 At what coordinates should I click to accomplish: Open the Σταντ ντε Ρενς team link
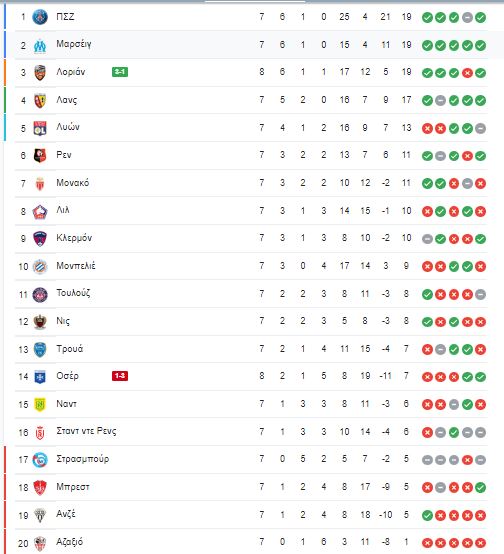[86, 431]
